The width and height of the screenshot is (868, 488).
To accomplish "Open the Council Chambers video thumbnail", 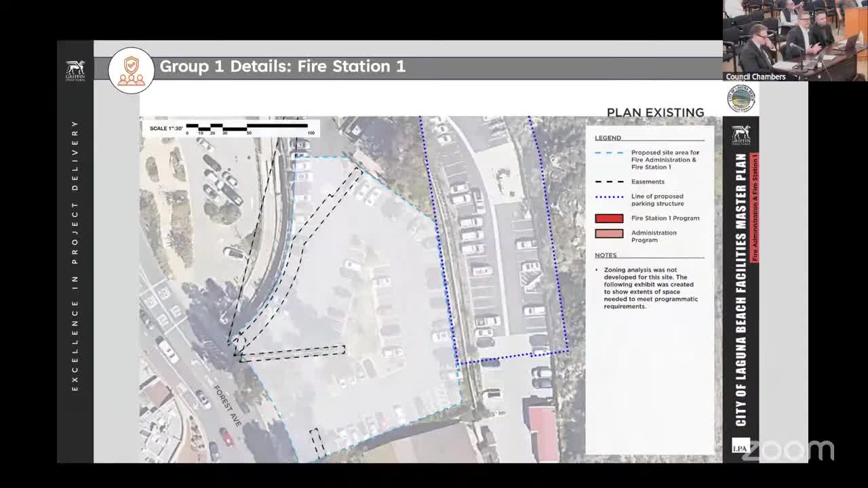I will (795, 37).
